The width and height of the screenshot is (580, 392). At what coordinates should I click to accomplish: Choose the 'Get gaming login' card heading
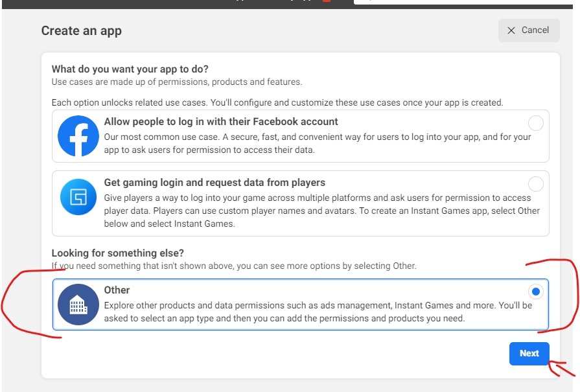(x=215, y=182)
